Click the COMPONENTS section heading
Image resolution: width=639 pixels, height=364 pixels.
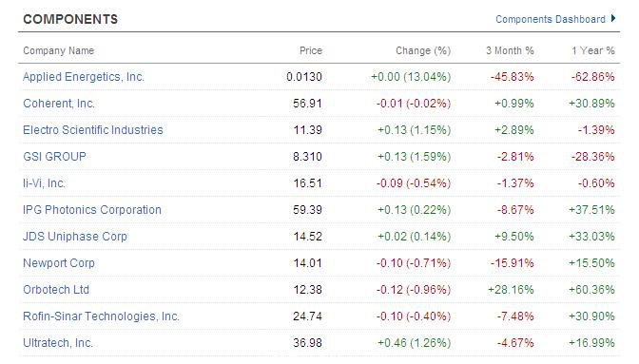[70, 19]
